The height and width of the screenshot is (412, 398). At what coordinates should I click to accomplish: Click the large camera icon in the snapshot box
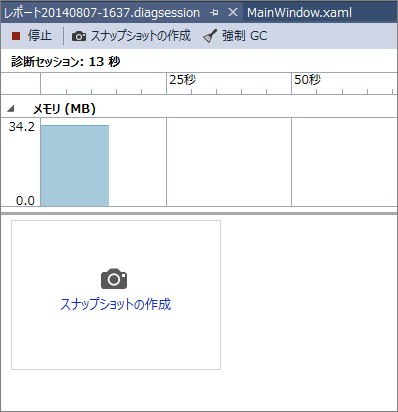click(x=114, y=278)
